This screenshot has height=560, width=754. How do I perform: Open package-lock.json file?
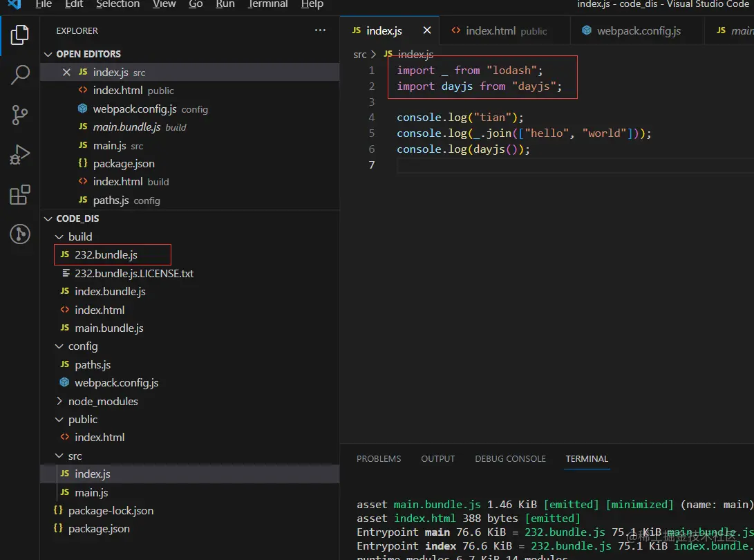point(111,510)
